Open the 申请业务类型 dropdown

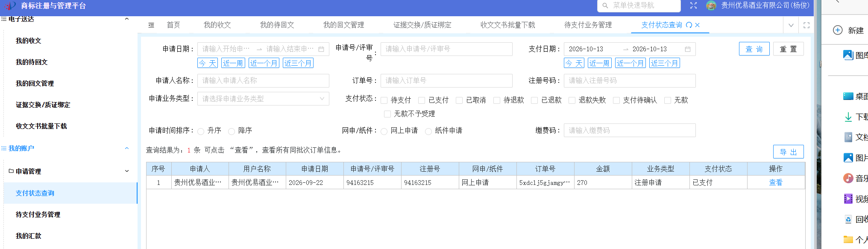pos(263,99)
